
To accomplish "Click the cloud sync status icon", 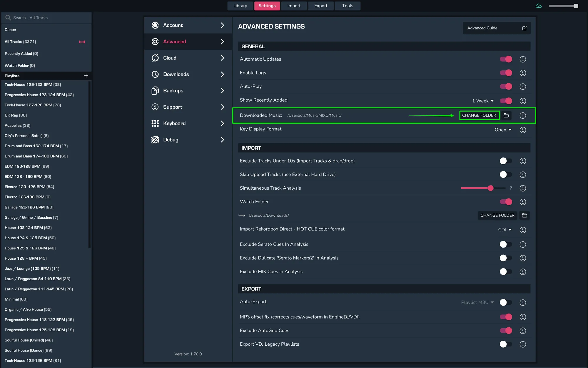I will coord(539,6).
